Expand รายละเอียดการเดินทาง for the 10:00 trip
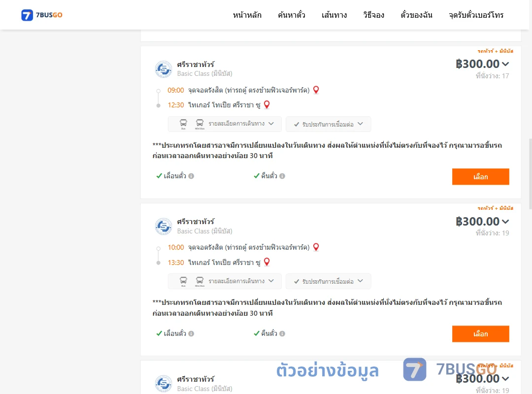The height and width of the screenshot is (394, 532). [225, 281]
